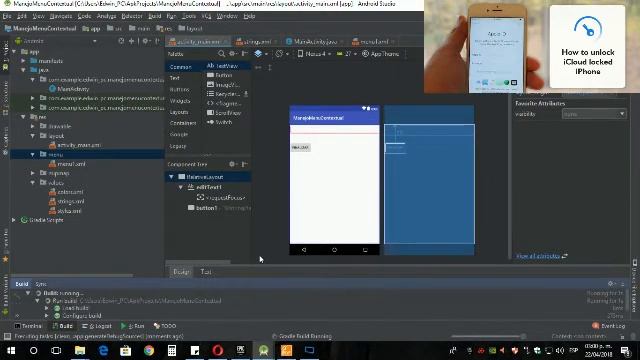Open the Run tool window
The height and width of the screenshot is (360, 640).
click(132, 326)
